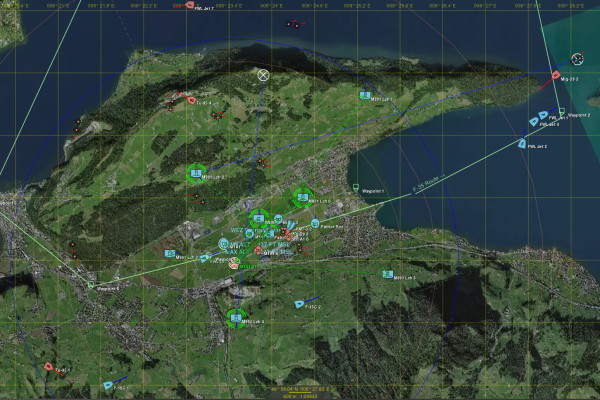
Task: Select the PWL Jet 4 aircraft icon
Action: click(x=534, y=122)
